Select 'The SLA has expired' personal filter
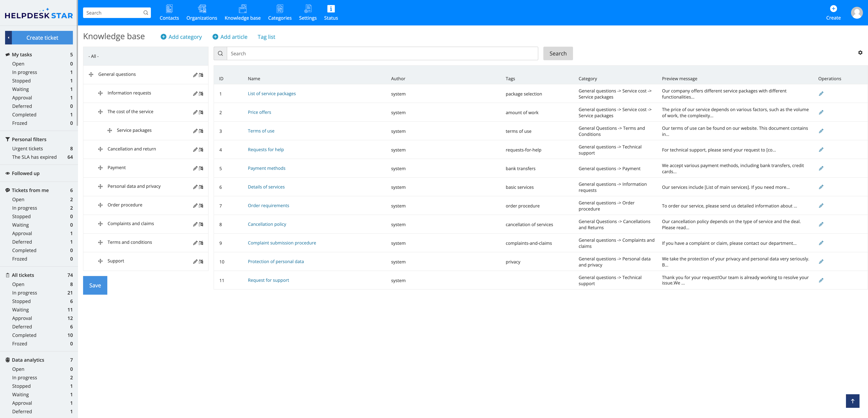 (x=34, y=157)
